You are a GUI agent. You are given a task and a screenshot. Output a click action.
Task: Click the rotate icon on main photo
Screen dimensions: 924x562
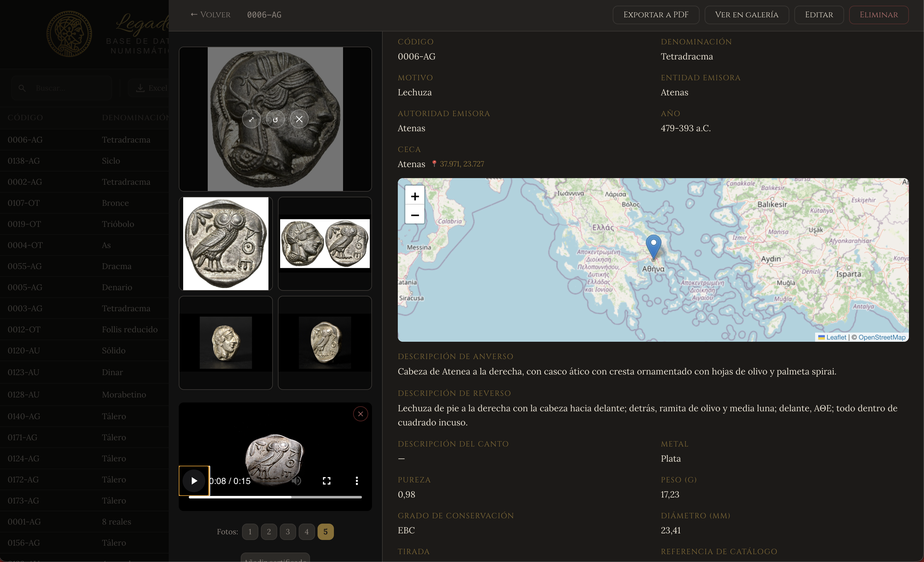(275, 119)
